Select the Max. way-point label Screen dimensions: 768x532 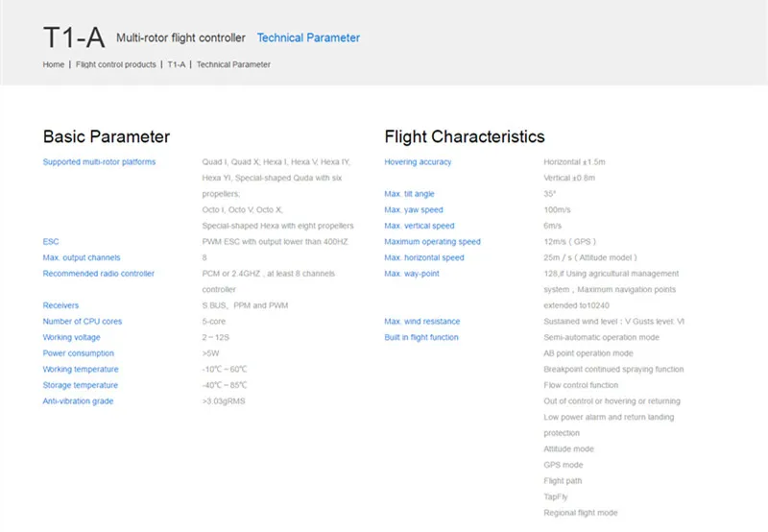412,274
